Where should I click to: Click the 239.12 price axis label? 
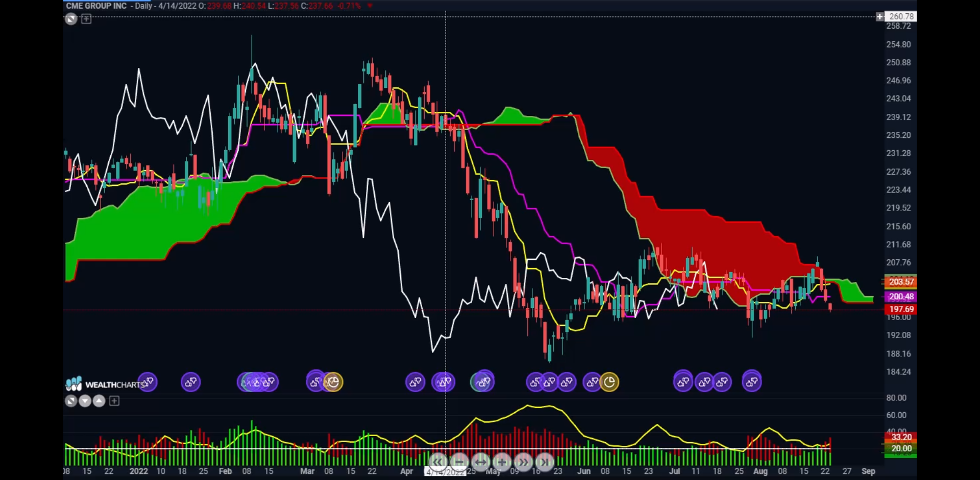898,117
